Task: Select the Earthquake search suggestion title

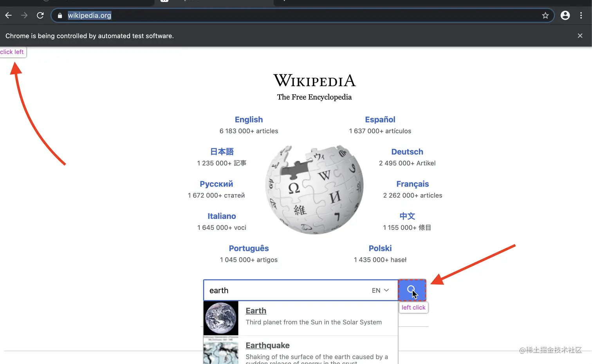Action: pyautogui.click(x=267, y=346)
